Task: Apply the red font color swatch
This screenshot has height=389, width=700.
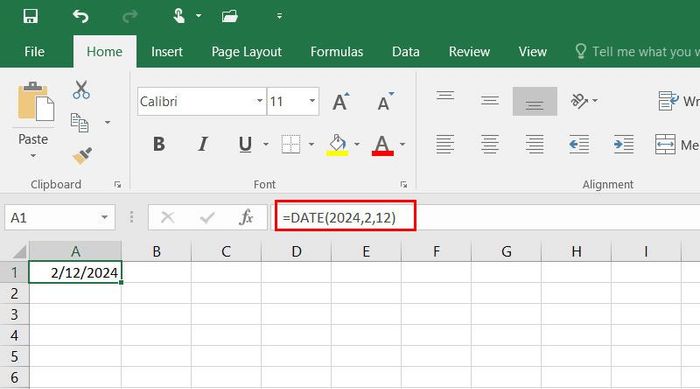Action: [382, 145]
